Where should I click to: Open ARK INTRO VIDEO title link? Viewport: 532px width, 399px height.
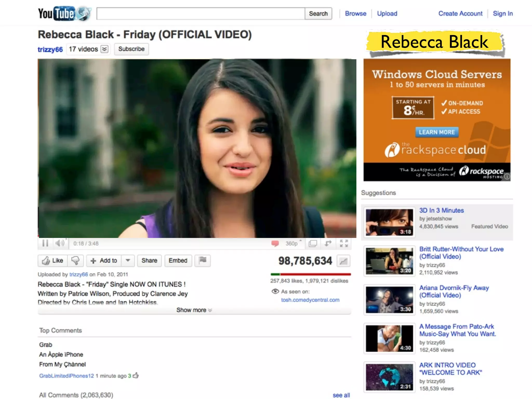pos(451,369)
